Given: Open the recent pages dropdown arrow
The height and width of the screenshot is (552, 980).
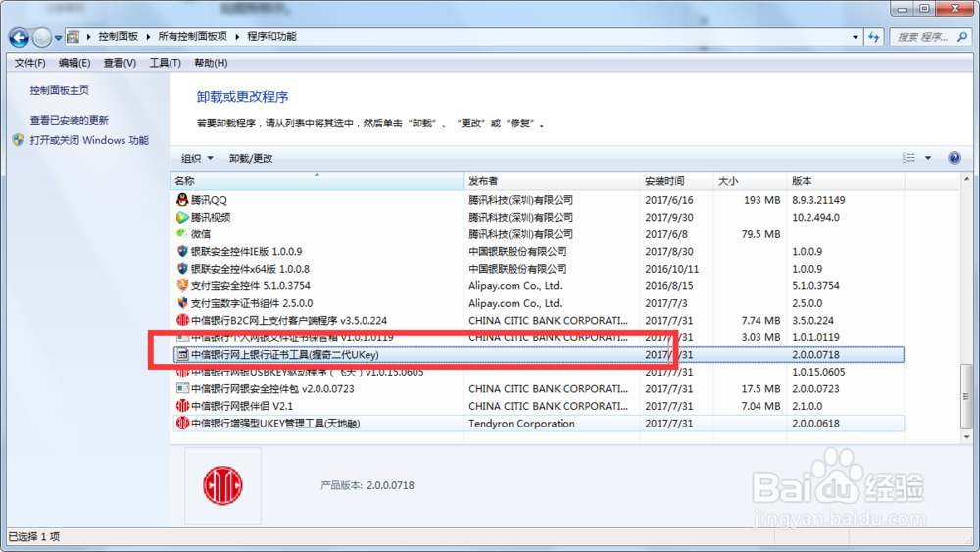Looking at the screenshot, I should (x=58, y=38).
